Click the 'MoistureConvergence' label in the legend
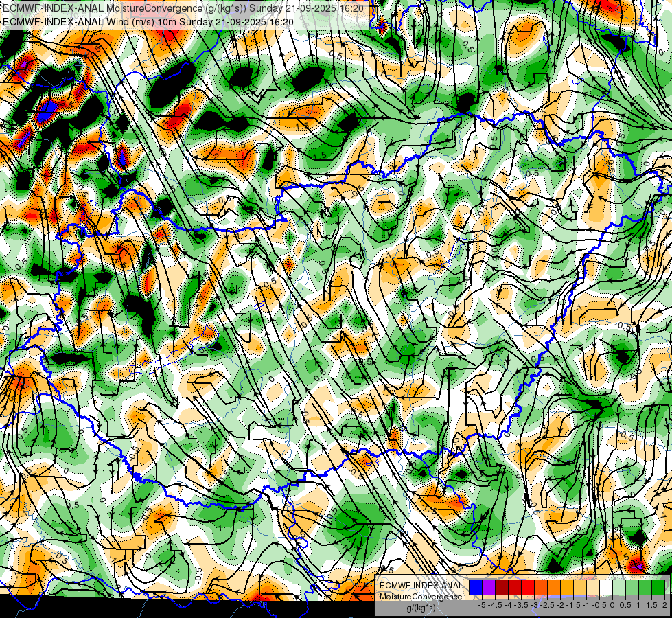Screen dimensions: 672x618 (421, 597)
